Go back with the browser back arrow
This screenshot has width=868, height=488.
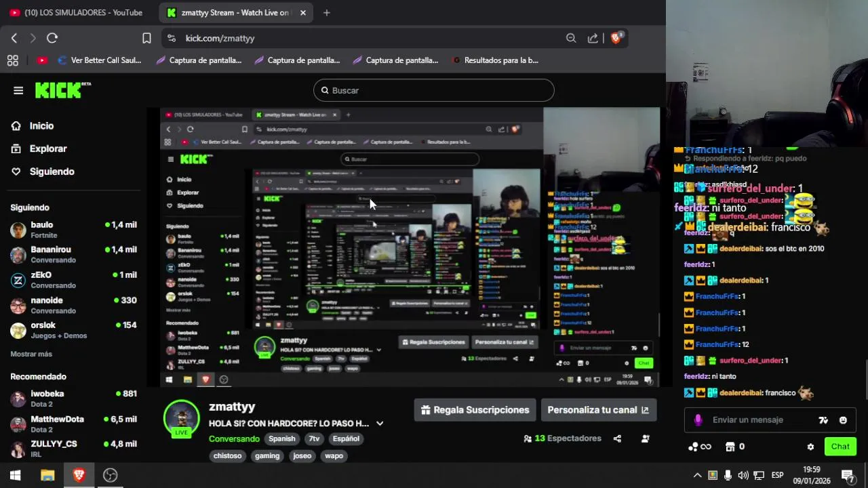(14, 38)
